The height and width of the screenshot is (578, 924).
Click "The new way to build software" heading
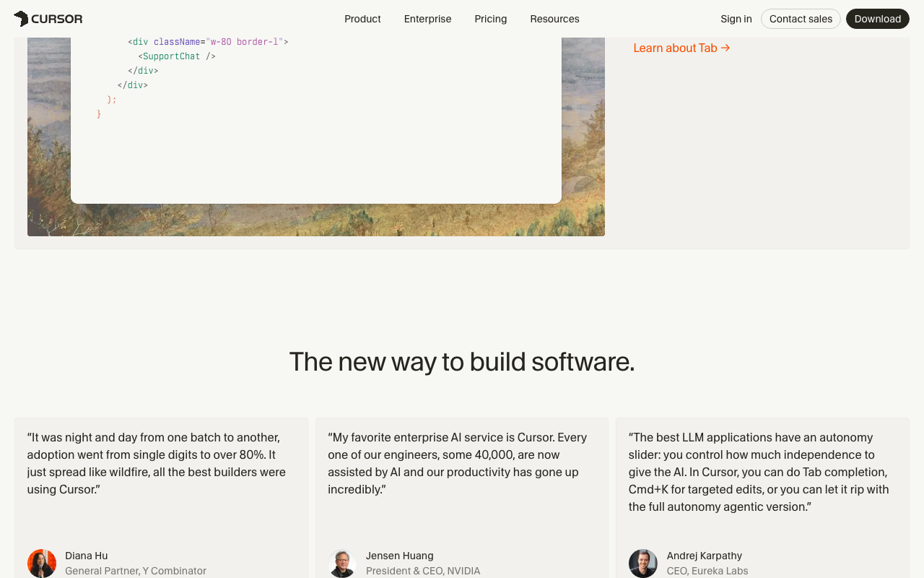coord(462,362)
